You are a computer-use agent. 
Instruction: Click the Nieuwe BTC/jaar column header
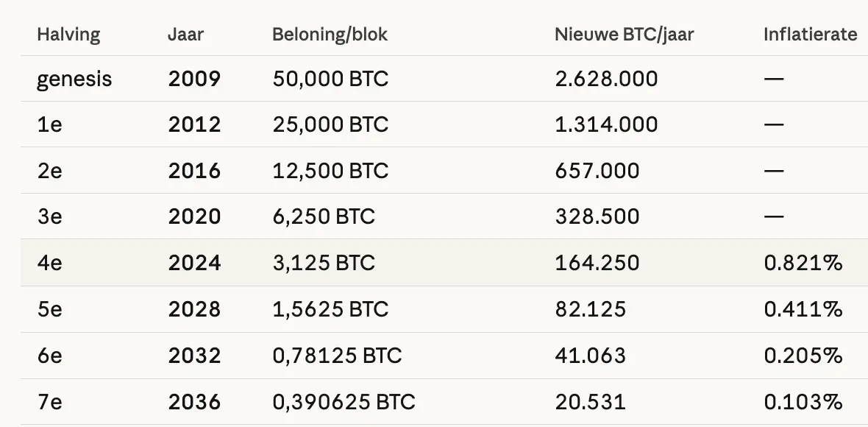point(624,35)
